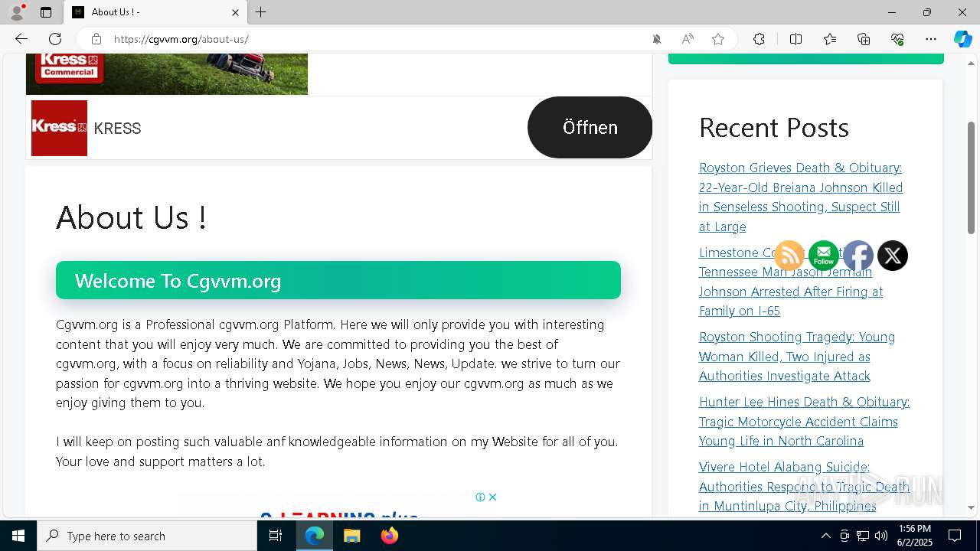
Task: Open Firefox taskbar icon
Action: click(x=390, y=536)
